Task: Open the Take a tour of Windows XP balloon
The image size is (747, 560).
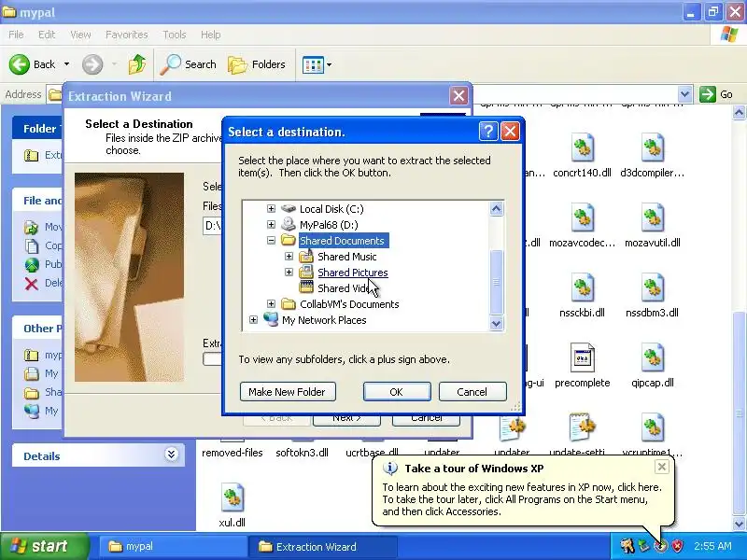Action: pos(522,491)
